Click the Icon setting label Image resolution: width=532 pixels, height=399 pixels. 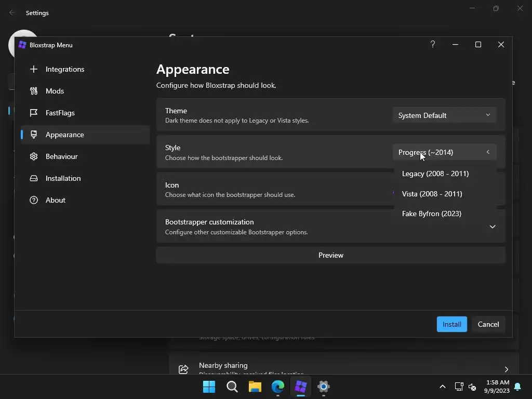click(172, 185)
